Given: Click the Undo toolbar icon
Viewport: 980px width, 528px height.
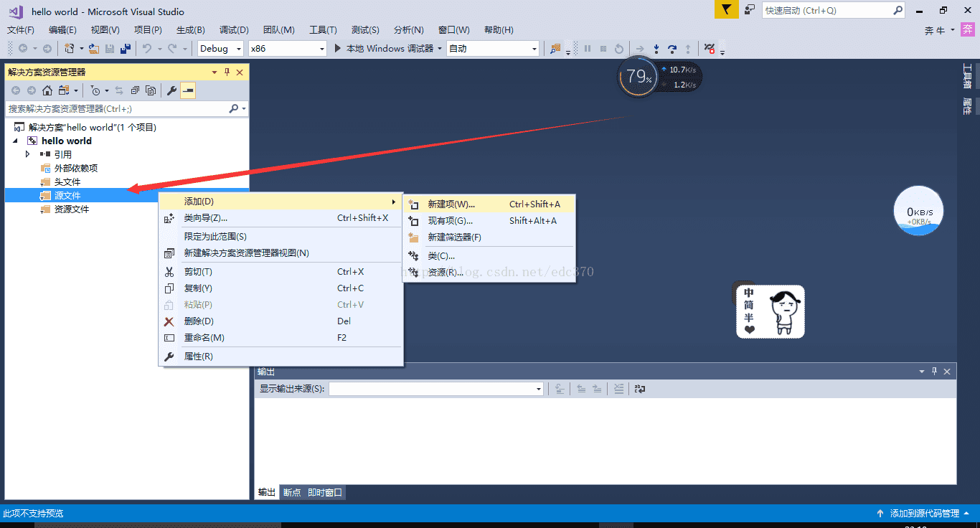Looking at the screenshot, I should [x=146, y=49].
